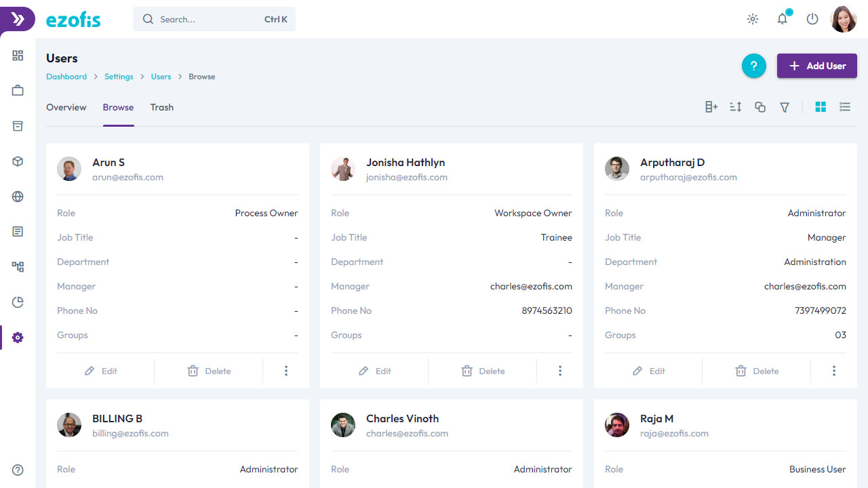Click the power logout icon
Viewport: 868px width, 488px height.
coord(812,19)
